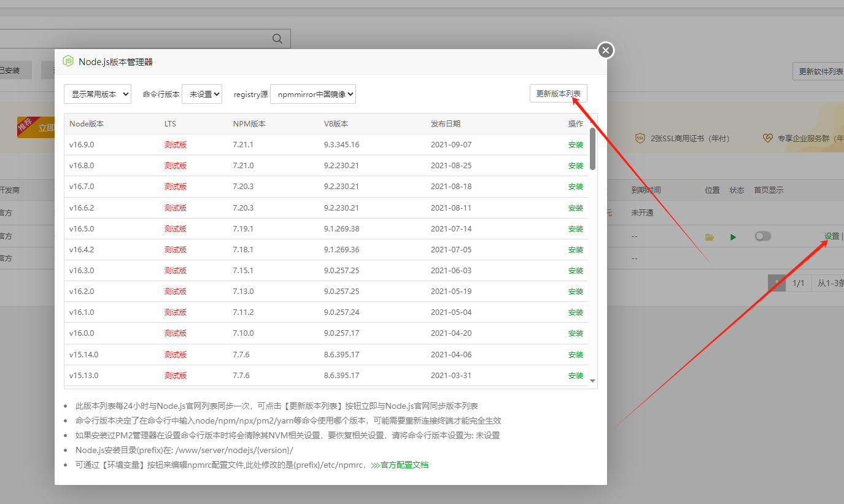This screenshot has width=844, height=504.
Task: Click 安装 for Node v16.5.0
Action: [x=576, y=229]
